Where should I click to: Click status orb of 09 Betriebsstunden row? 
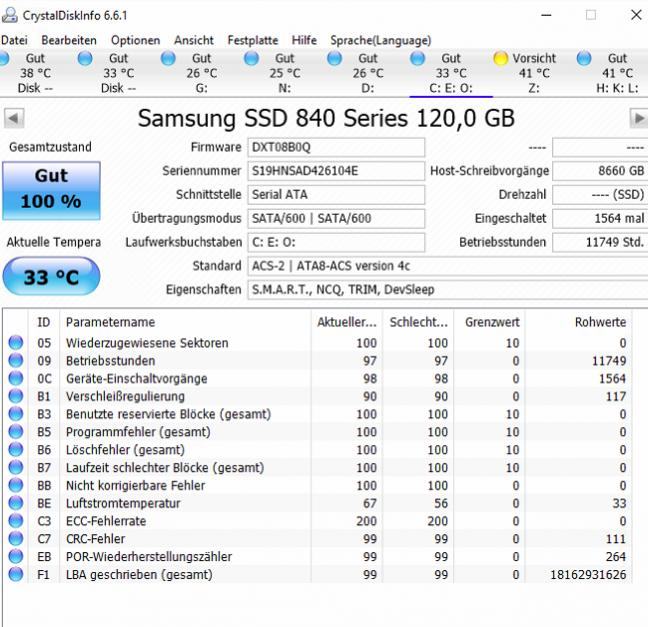pyautogui.click(x=16, y=360)
